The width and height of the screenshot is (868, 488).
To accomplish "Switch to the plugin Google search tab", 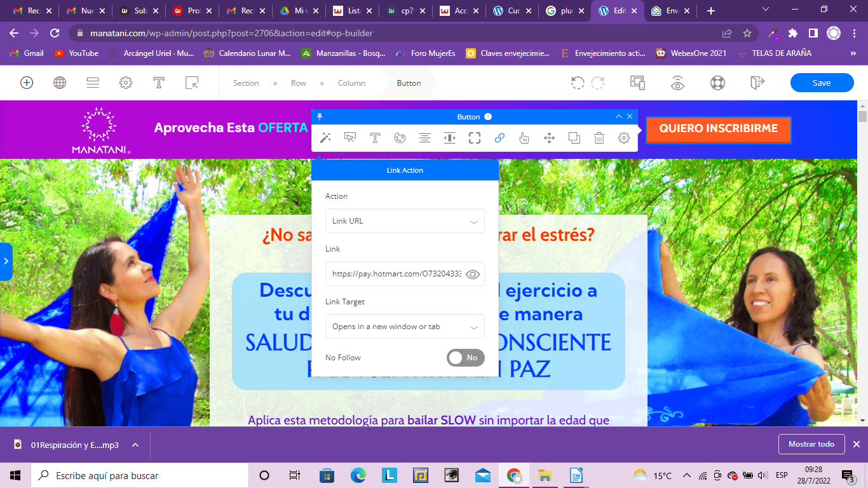I will 566,11.
